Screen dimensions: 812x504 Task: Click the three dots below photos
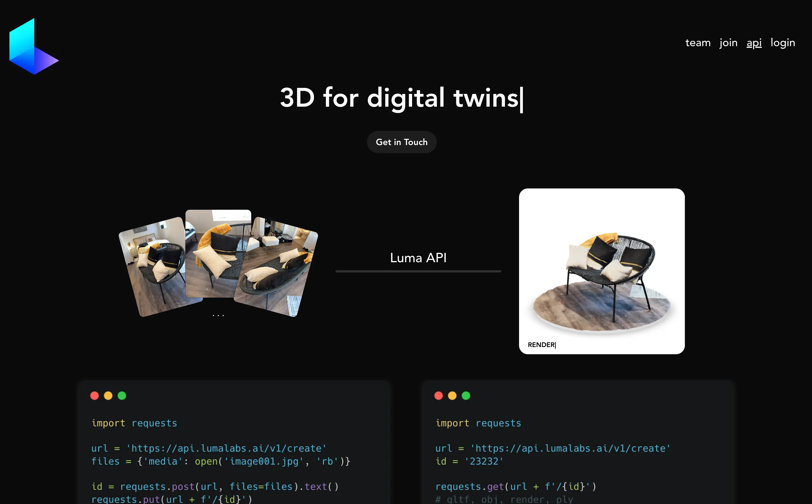[218, 315]
